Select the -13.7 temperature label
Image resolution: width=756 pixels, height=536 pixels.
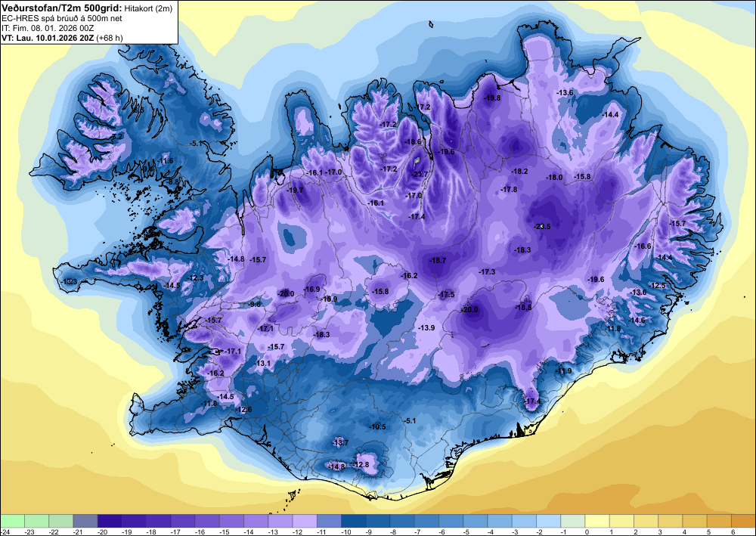pos(340,442)
